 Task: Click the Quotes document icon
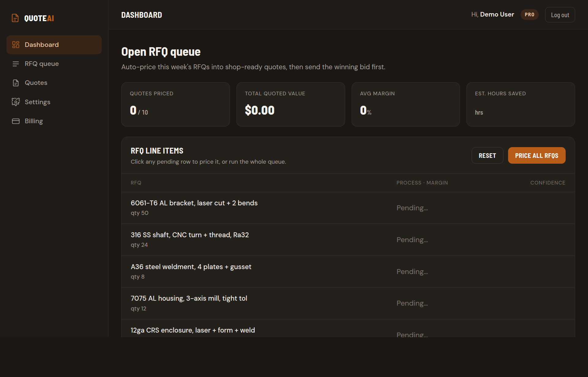[16, 83]
